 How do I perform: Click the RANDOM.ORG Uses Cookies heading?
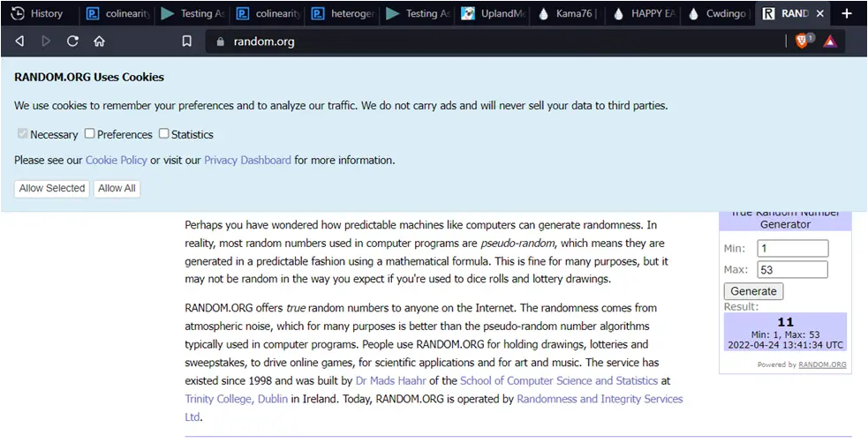click(x=89, y=78)
